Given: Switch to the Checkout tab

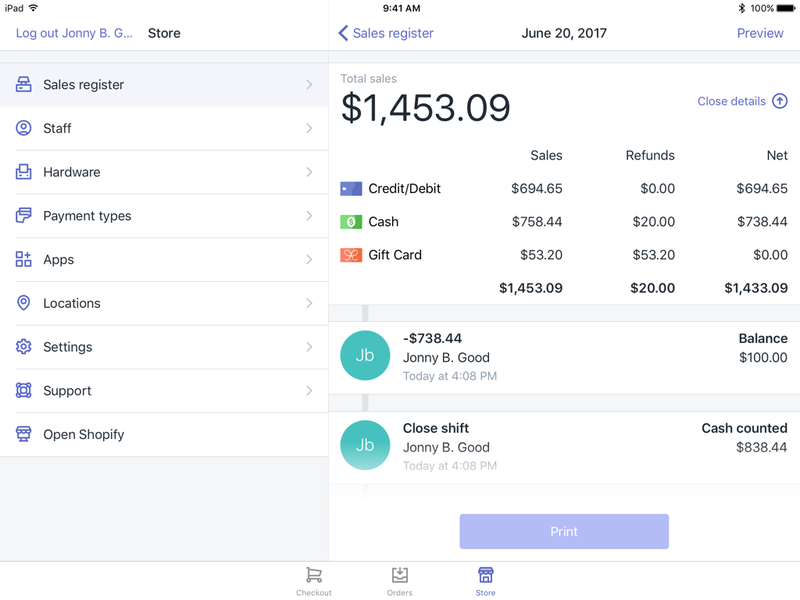Looking at the screenshot, I should click(x=313, y=580).
